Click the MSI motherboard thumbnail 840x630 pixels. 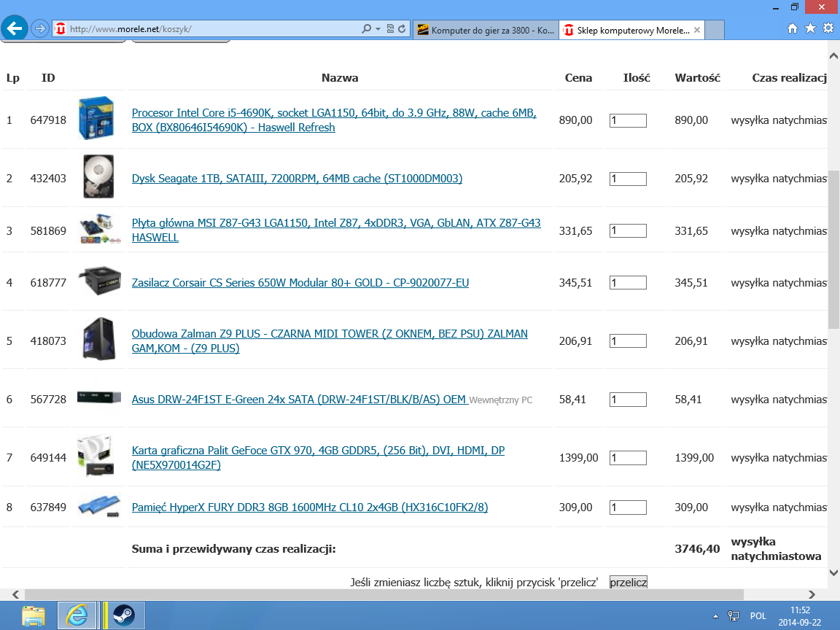[99, 229]
